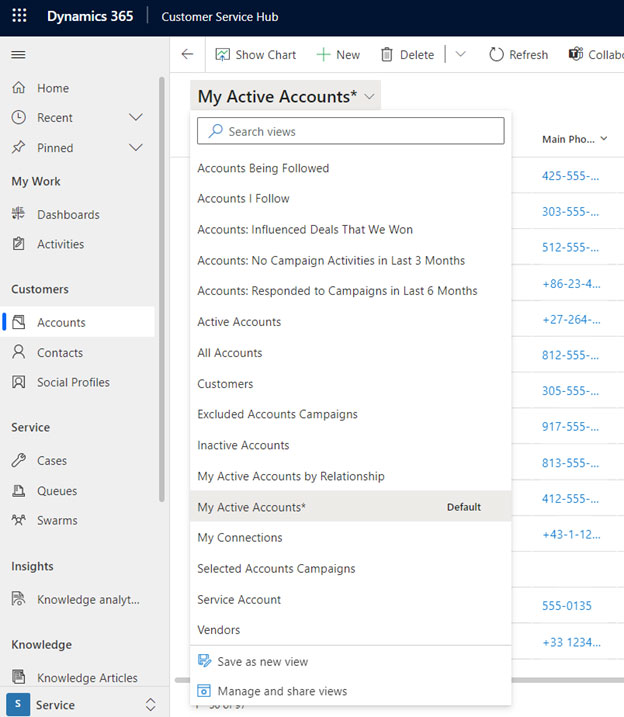The height and width of the screenshot is (717, 624).
Task: Open Manage and share views
Action: pyautogui.click(x=282, y=691)
